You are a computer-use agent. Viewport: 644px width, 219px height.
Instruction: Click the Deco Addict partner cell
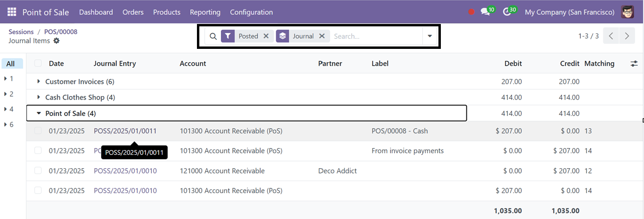point(337,171)
